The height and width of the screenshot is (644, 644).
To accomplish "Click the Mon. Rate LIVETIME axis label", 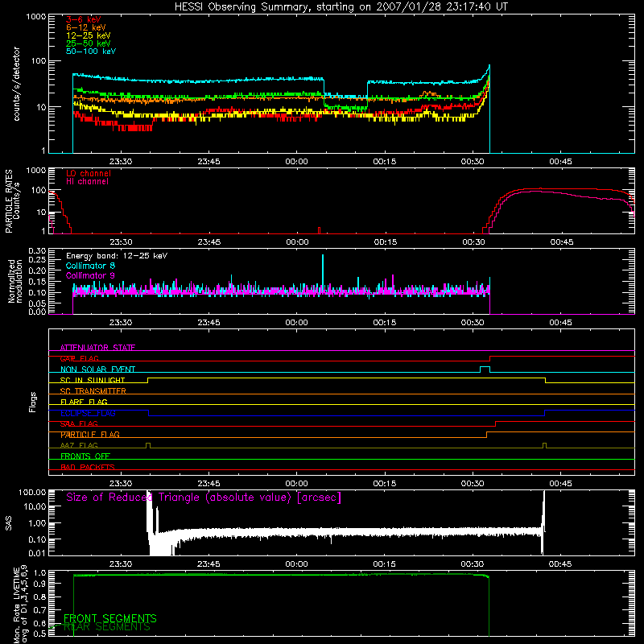I will coord(20,605).
